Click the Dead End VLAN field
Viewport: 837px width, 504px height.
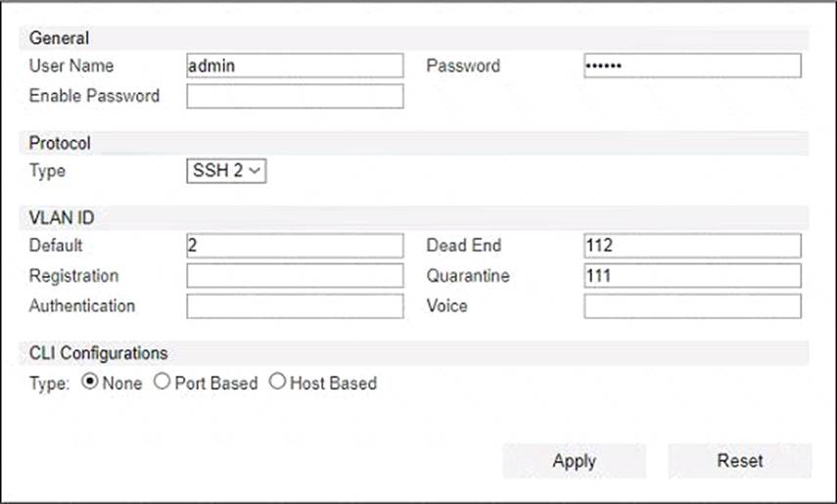[x=692, y=246]
